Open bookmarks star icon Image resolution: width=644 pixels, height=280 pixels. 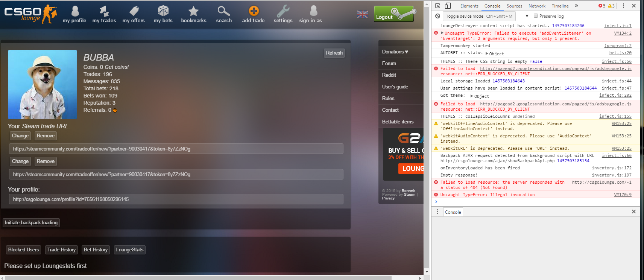coord(193,11)
